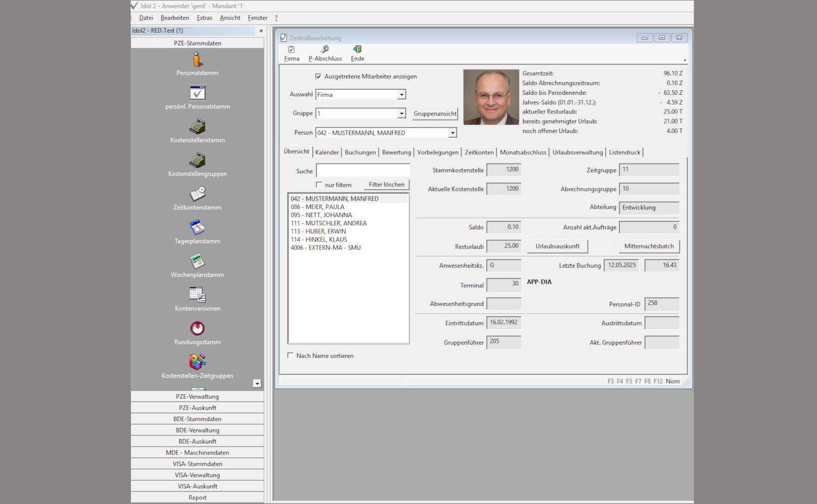Open the Rundungsstamm icon
The image size is (817, 504).
tap(197, 329)
